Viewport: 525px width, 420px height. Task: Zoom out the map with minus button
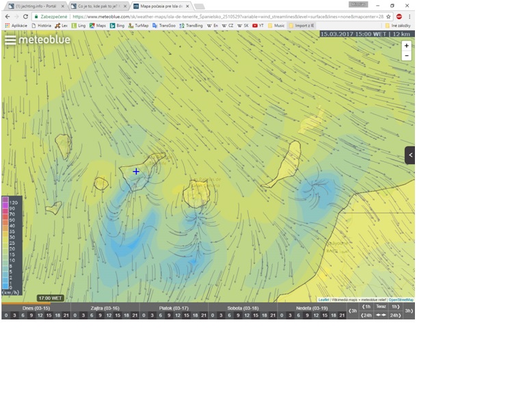click(407, 55)
